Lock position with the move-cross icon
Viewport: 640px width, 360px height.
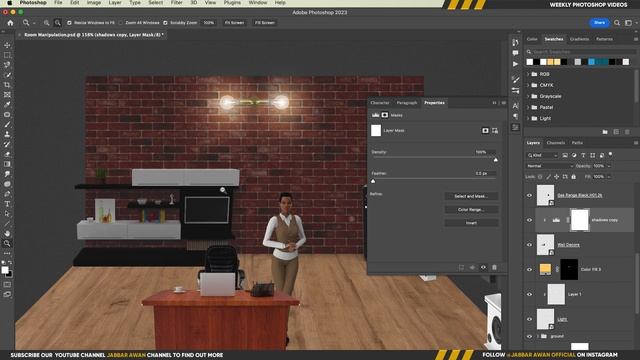click(556, 177)
